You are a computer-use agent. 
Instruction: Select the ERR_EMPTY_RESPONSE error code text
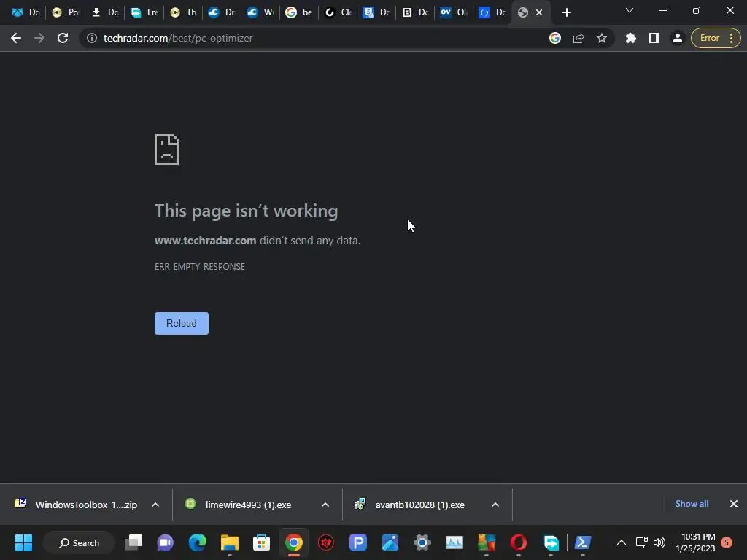200,267
